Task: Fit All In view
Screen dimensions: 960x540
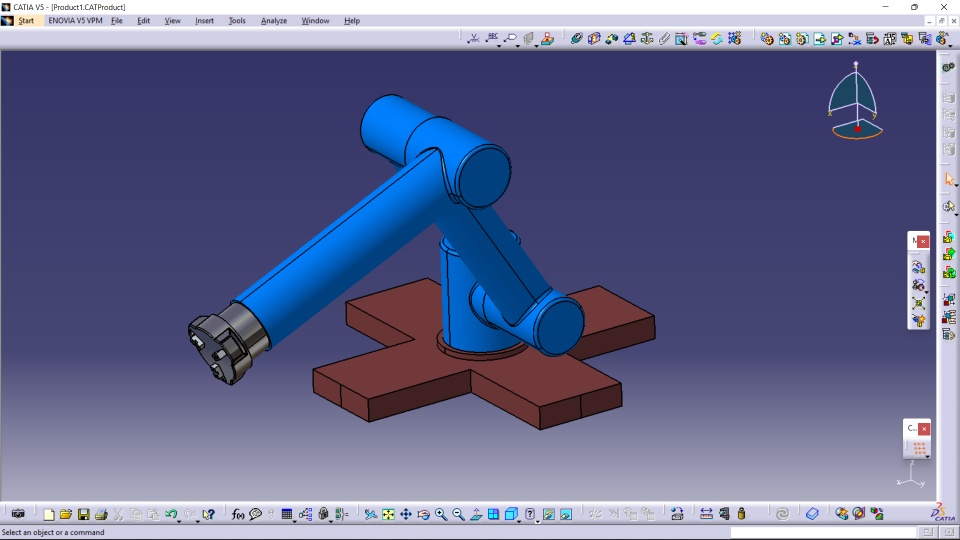Action: click(388, 514)
